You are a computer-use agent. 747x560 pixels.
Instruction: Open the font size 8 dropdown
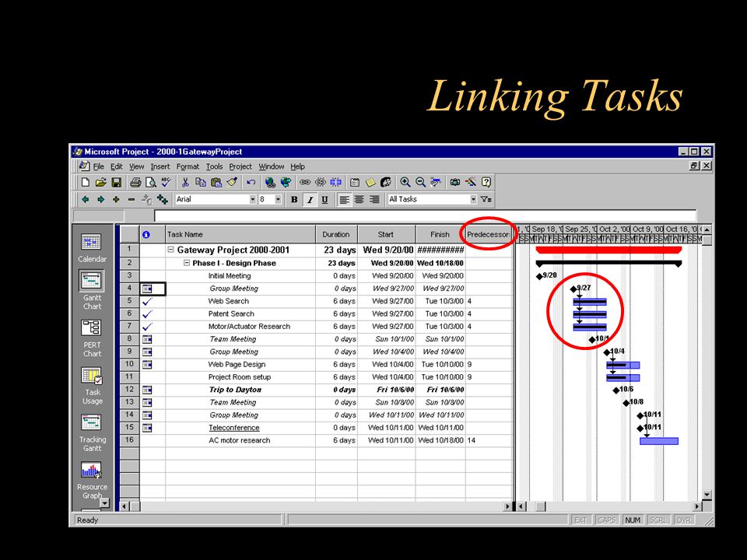[278, 200]
